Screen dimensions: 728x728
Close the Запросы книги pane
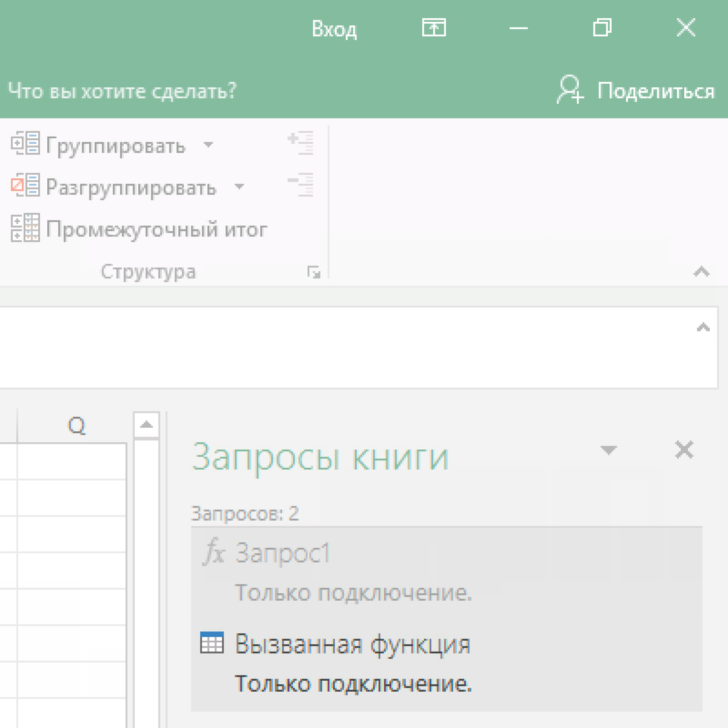[684, 449]
